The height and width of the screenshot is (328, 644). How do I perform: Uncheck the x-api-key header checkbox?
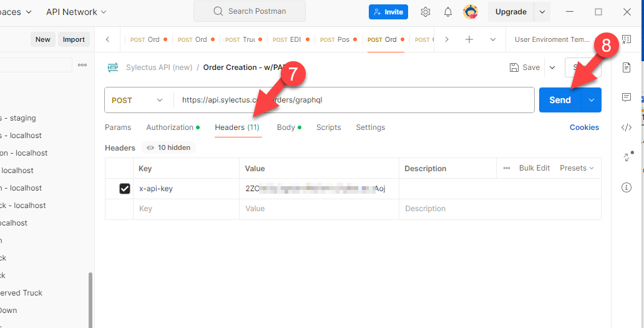click(x=124, y=189)
